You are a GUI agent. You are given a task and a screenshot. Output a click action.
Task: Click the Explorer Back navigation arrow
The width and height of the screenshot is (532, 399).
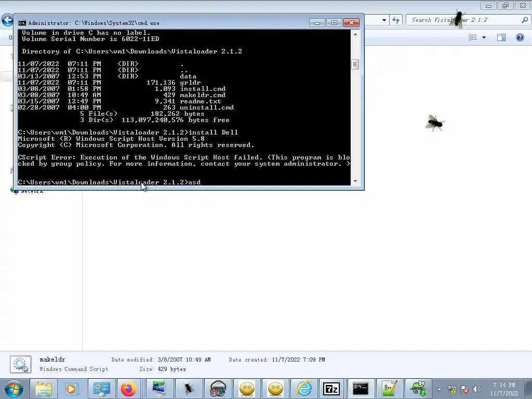click(x=7, y=20)
